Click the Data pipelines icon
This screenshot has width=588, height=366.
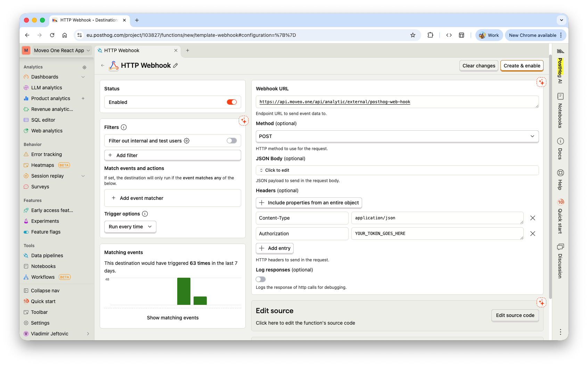(26, 255)
